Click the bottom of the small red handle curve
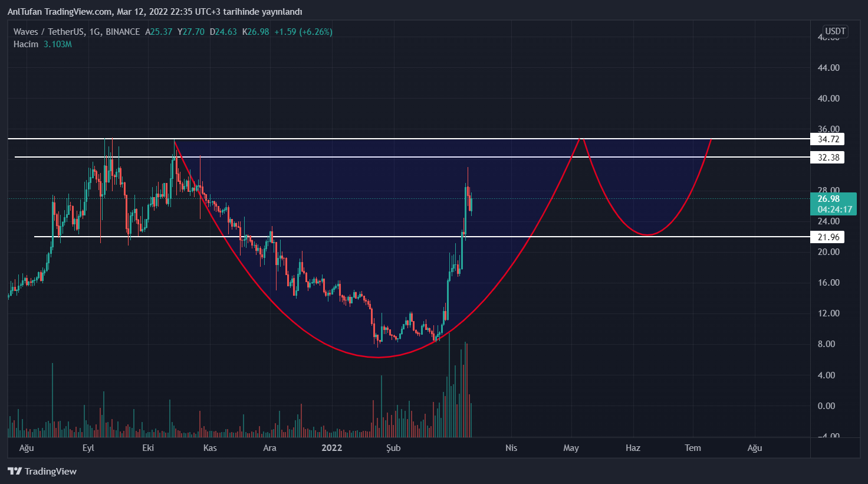Image resolution: width=868 pixels, height=484 pixels. click(x=647, y=235)
